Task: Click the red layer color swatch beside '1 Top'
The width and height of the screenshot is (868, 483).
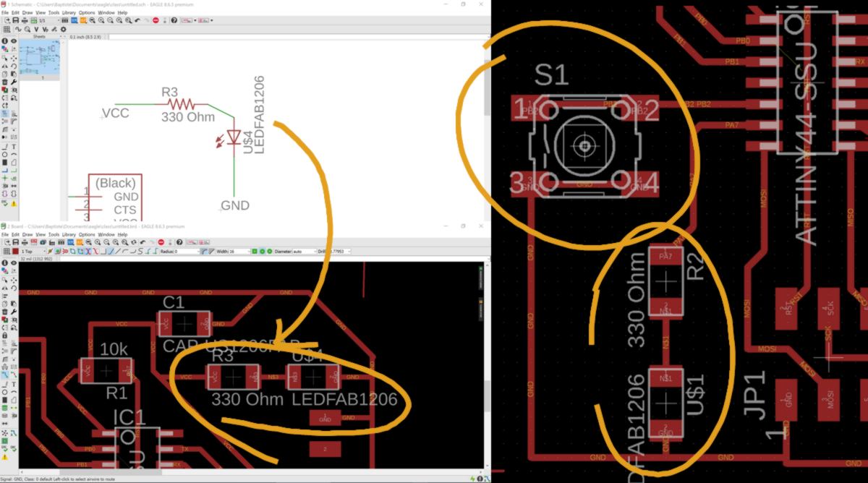Action: pyautogui.click(x=15, y=252)
